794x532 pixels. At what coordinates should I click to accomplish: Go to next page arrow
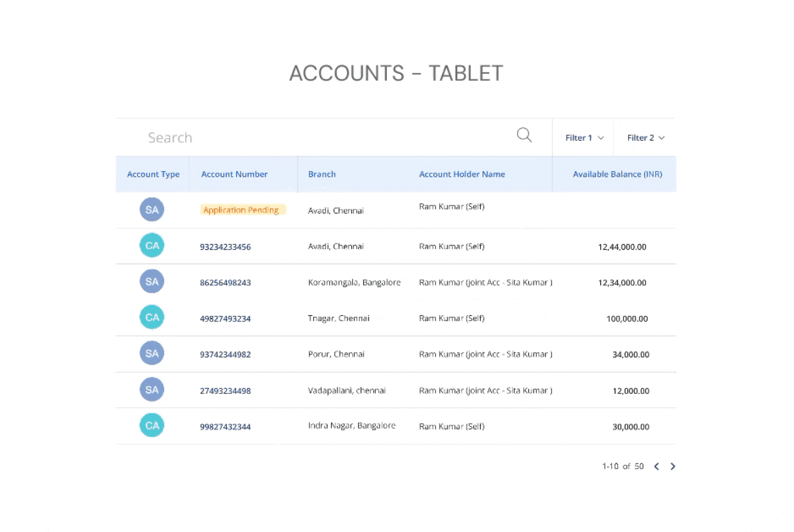tap(673, 467)
